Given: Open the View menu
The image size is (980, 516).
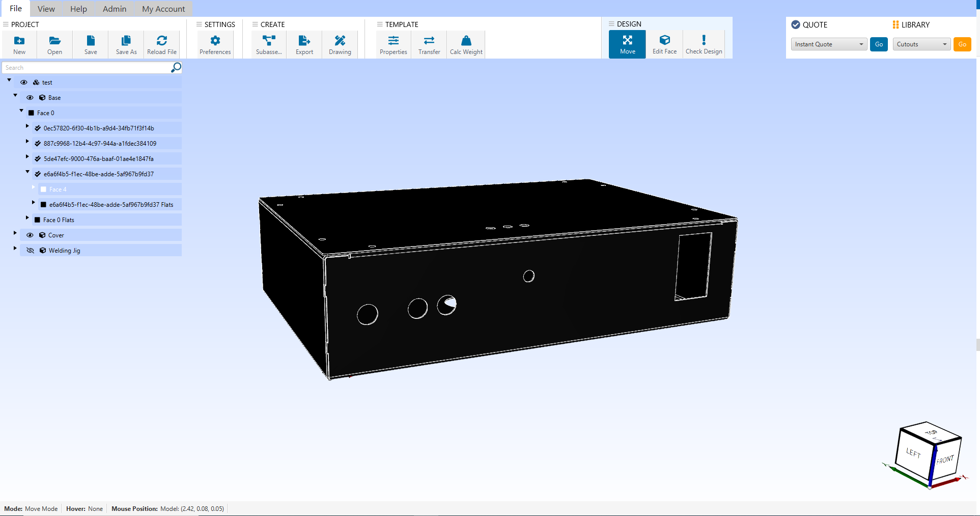Looking at the screenshot, I should click(x=45, y=9).
